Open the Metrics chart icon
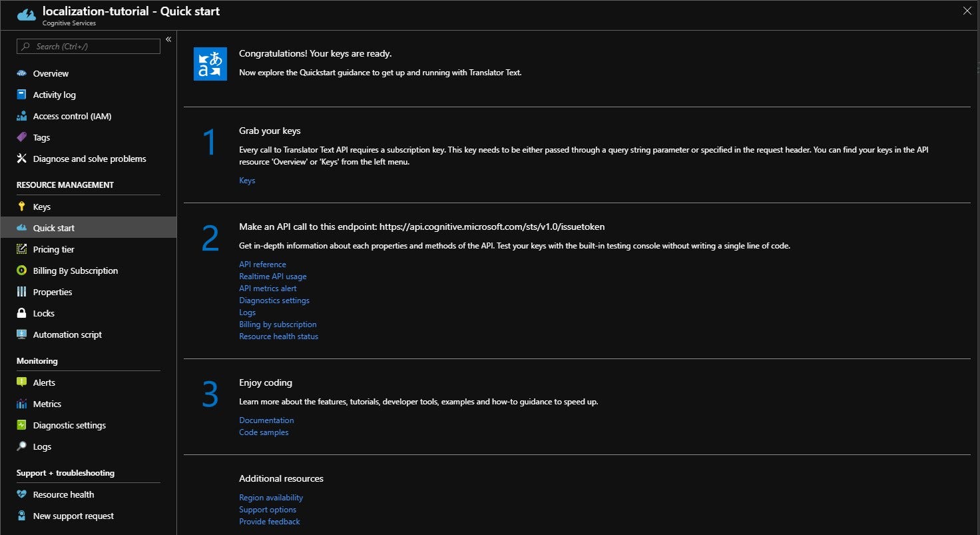 click(21, 404)
